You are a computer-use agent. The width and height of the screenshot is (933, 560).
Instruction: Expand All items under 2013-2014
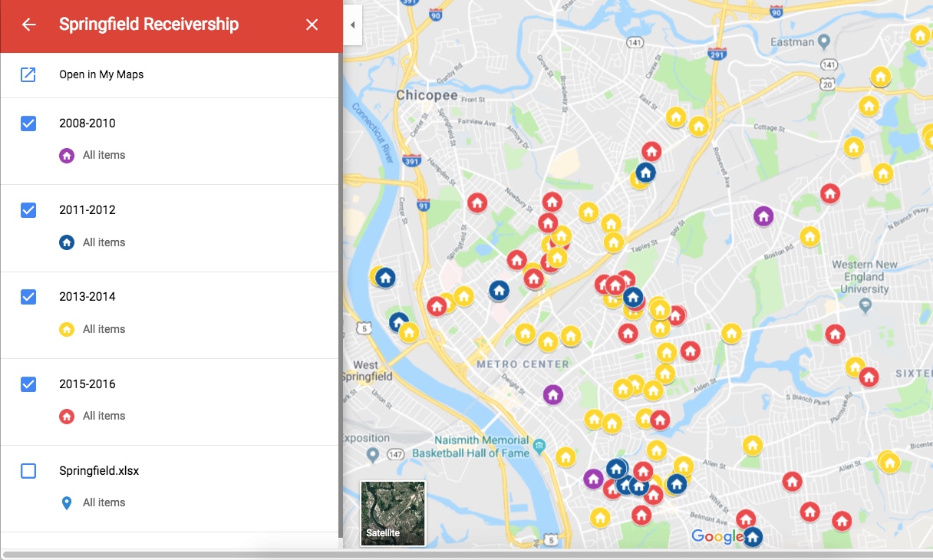[x=104, y=329]
